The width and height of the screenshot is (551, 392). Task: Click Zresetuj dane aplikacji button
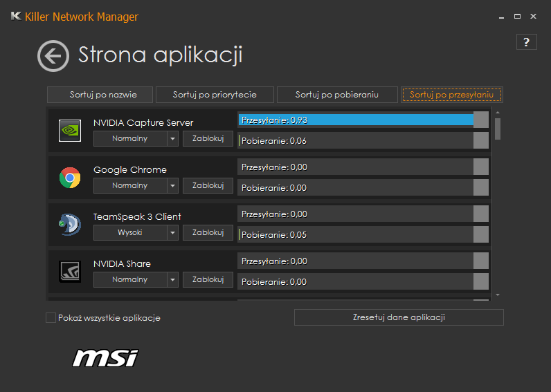[x=399, y=317]
